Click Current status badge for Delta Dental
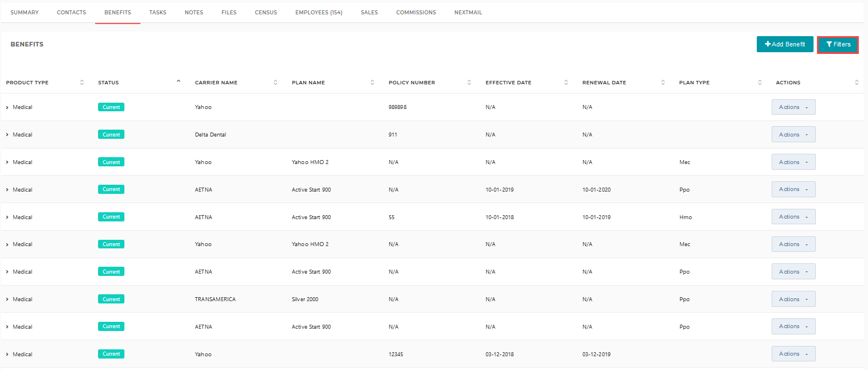Image resolution: width=868 pixels, height=370 pixels. point(111,135)
